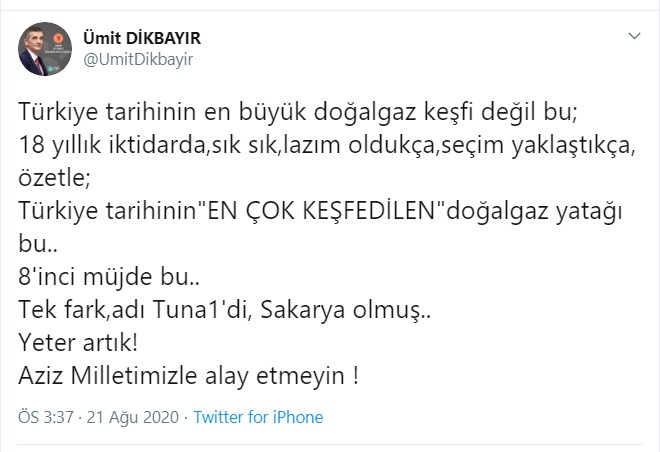Click Ümit Dikbayır's profile avatar

(x=45, y=48)
